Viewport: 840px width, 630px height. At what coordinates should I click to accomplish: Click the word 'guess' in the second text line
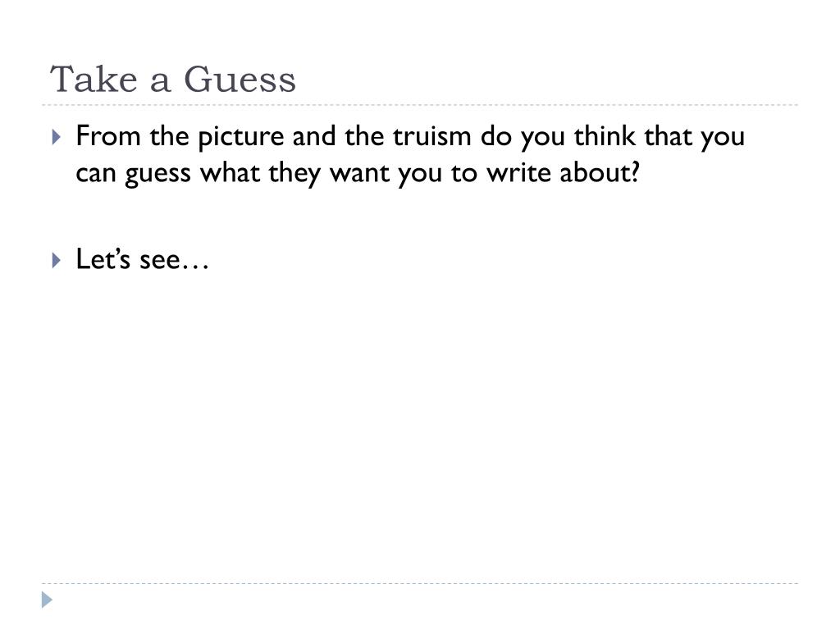(x=157, y=175)
